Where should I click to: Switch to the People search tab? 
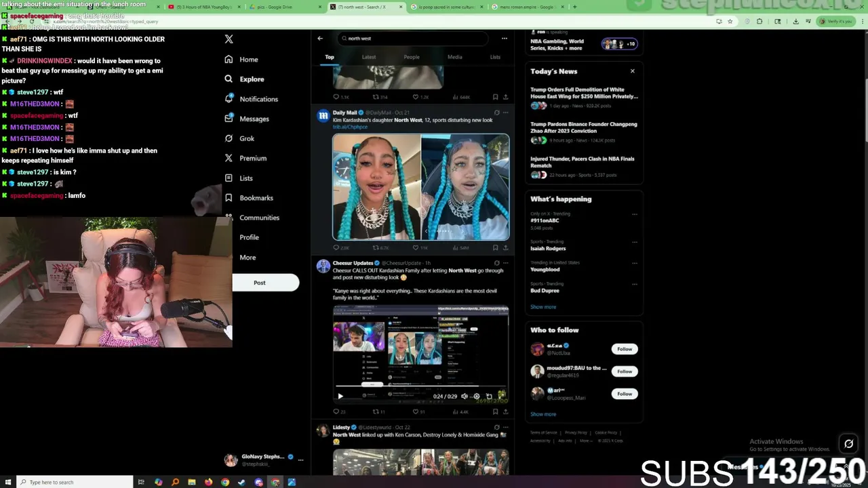412,57
